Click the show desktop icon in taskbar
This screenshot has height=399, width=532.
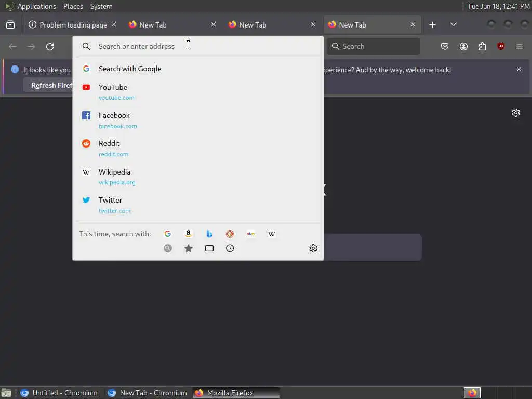click(x=6, y=393)
